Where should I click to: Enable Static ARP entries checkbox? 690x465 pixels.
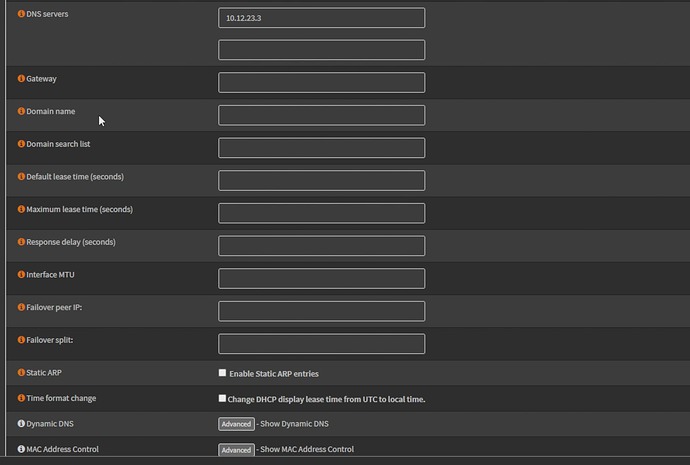(223, 373)
